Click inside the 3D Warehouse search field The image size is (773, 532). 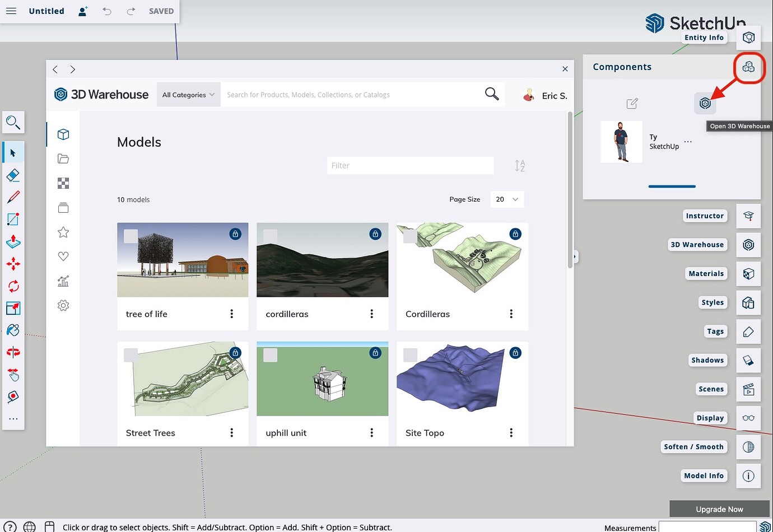point(347,94)
